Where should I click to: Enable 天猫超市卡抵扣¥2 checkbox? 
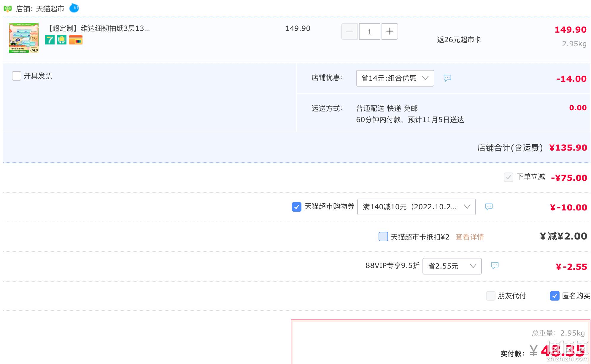[x=383, y=237]
